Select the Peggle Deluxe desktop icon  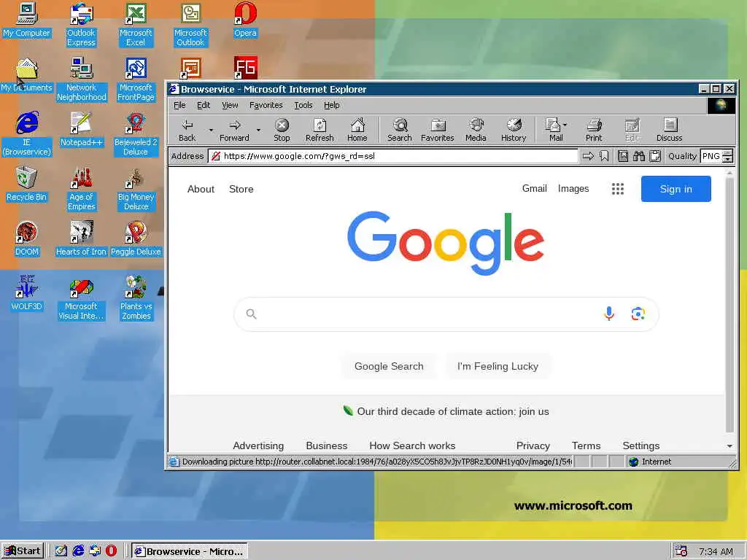[x=136, y=238]
